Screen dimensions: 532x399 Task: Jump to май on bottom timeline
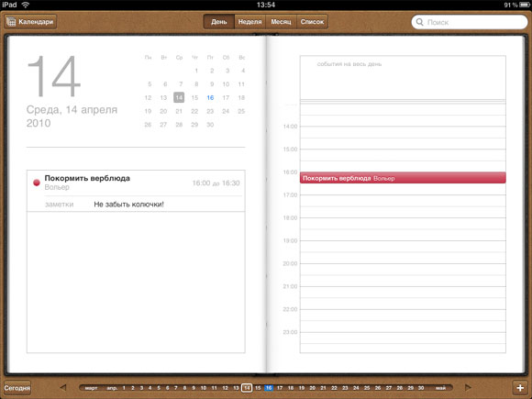pyautogui.click(x=440, y=388)
